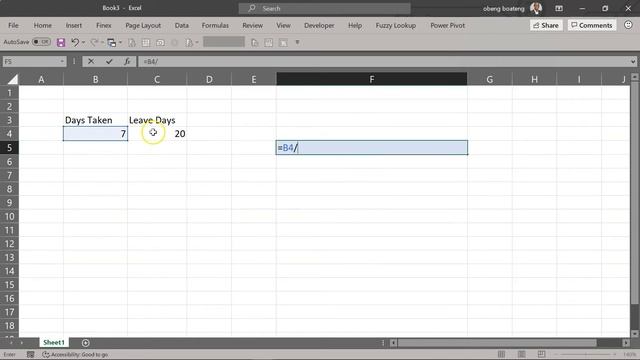This screenshot has height=360, width=640.
Task: Open the Review tab
Action: point(253,25)
